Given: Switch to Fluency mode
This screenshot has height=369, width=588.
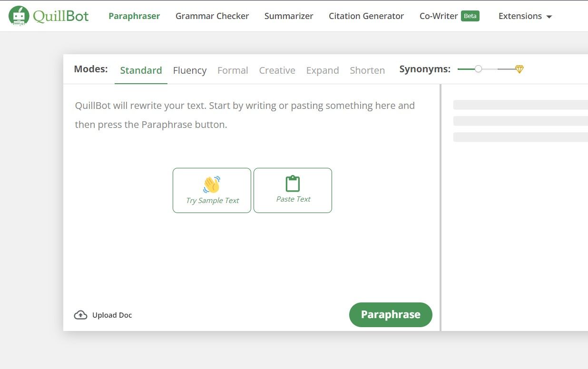Looking at the screenshot, I should point(190,70).
